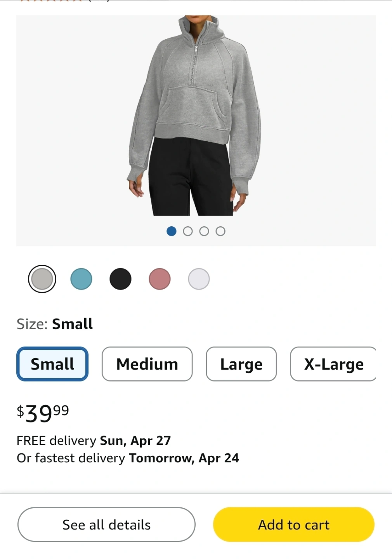392x559 pixels.
Task: Open the gray sweatshirt product image
Action: point(195,116)
